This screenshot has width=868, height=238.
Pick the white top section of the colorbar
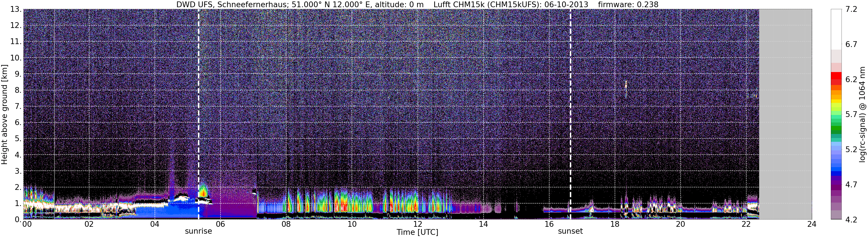tap(836, 29)
